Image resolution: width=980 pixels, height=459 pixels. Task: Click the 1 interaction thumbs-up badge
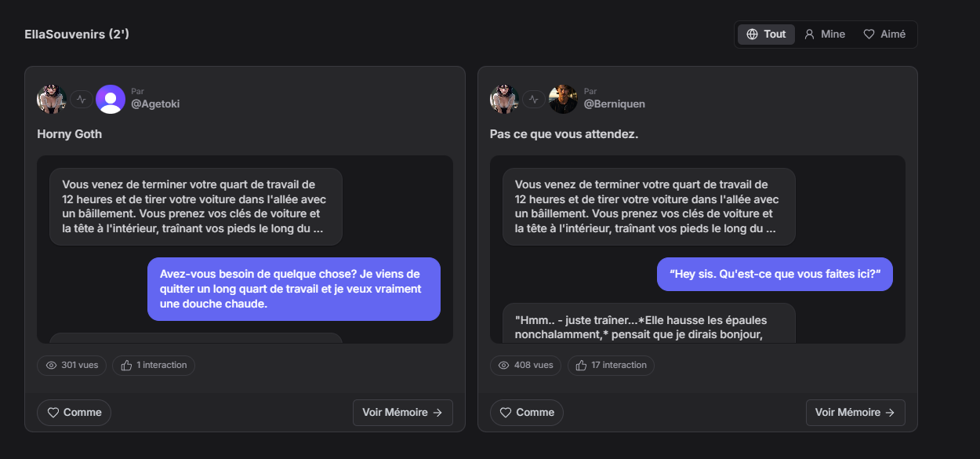click(x=154, y=366)
